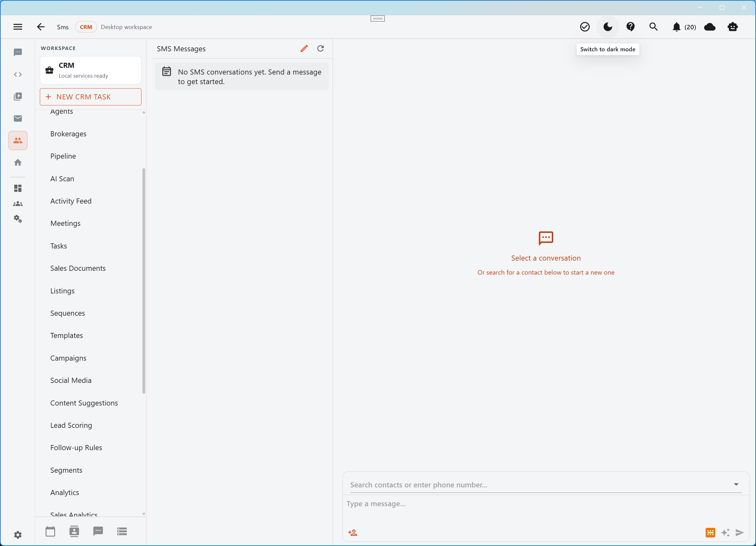
Task: Click the sidebar scroll down arrow
Action: [x=144, y=514]
